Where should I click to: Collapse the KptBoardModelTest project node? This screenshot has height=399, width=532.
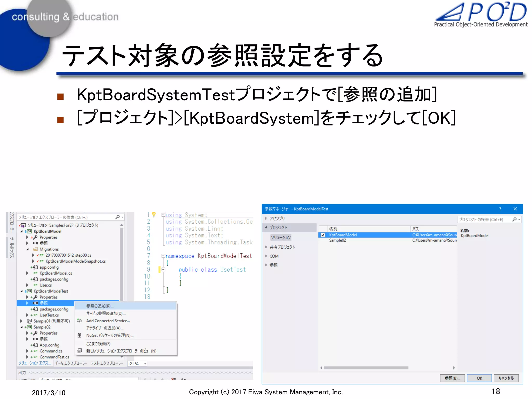click(x=22, y=291)
